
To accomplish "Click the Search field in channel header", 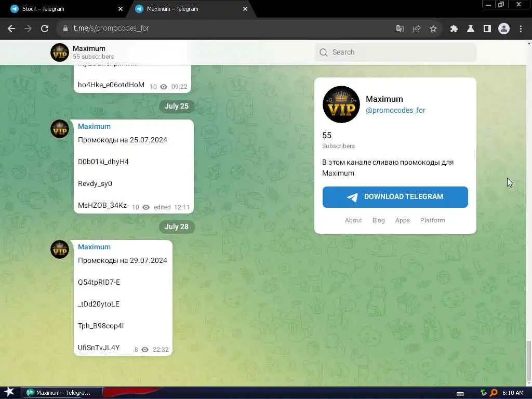I will coord(395,52).
